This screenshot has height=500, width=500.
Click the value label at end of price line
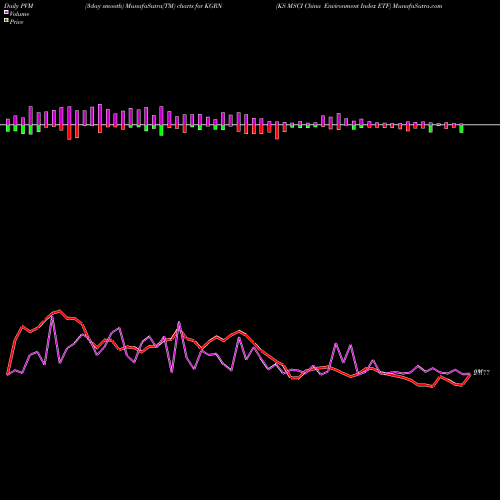482,373
